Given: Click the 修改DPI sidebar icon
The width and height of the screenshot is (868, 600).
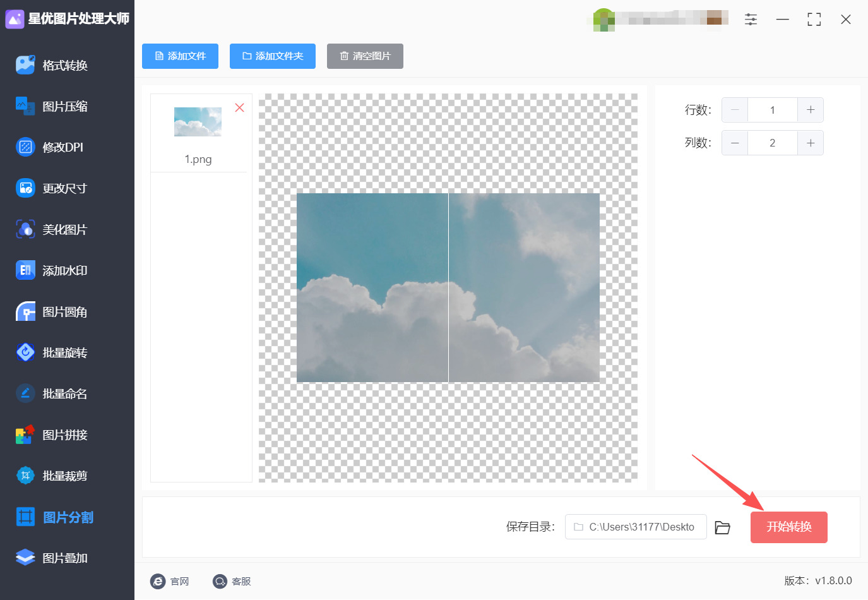Looking at the screenshot, I should click(x=25, y=147).
